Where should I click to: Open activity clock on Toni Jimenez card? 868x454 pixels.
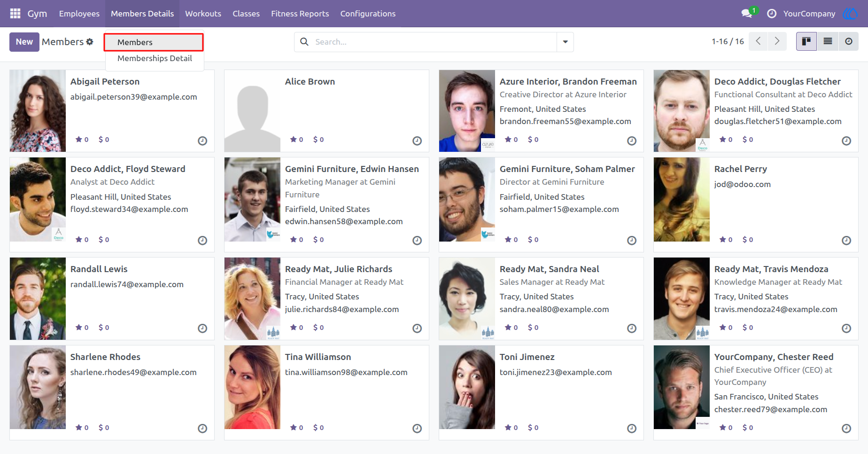pyautogui.click(x=632, y=428)
